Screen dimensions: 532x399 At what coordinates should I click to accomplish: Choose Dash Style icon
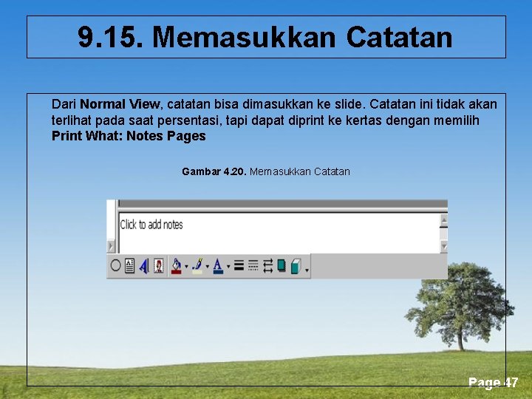(253, 265)
